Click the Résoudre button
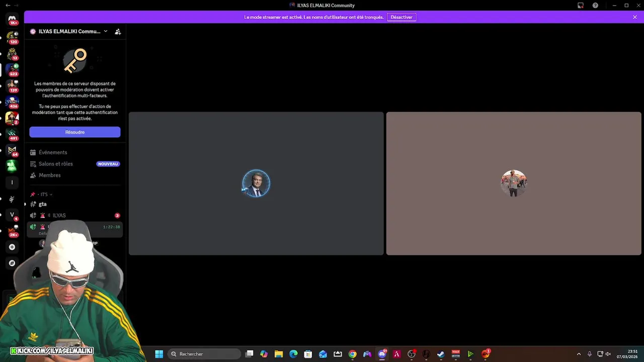Screen dimensions: 644x362 74,132
